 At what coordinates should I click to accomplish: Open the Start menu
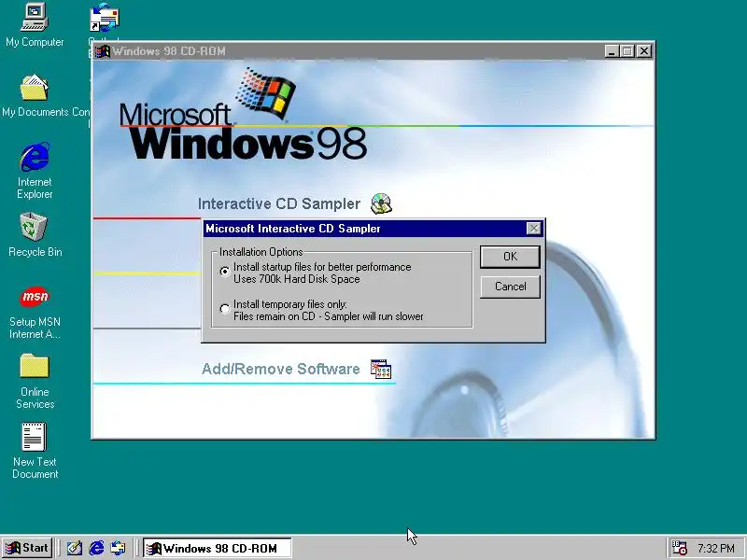(27, 548)
